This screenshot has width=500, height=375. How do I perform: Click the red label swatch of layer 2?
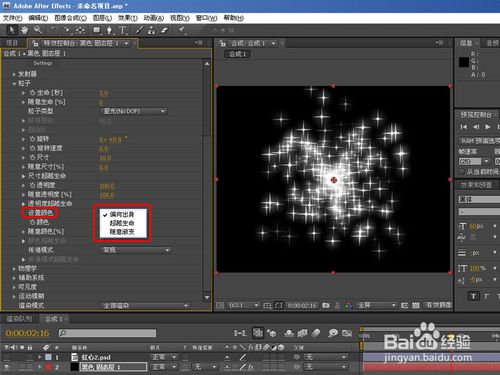tap(48, 367)
